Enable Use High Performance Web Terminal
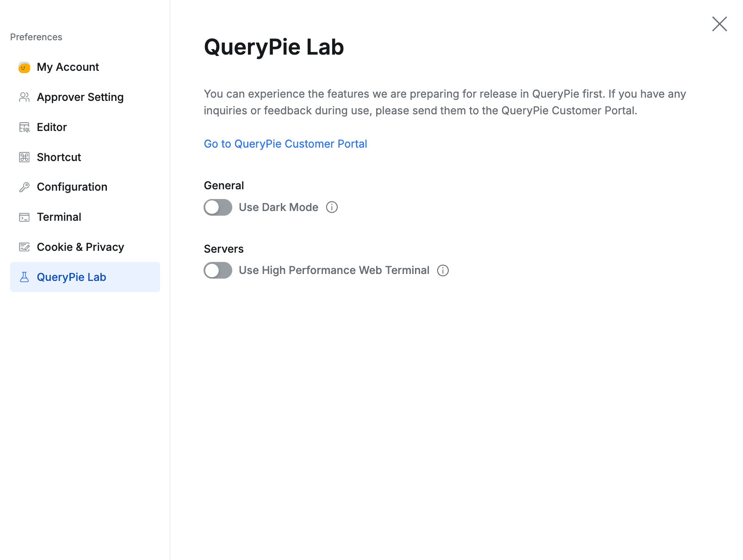Image resolution: width=743 pixels, height=560 pixels. click(x=217, y=270)
